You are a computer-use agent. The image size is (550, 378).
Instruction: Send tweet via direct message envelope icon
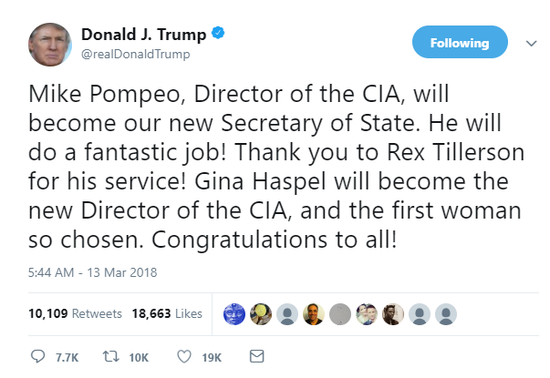(257, 356)
